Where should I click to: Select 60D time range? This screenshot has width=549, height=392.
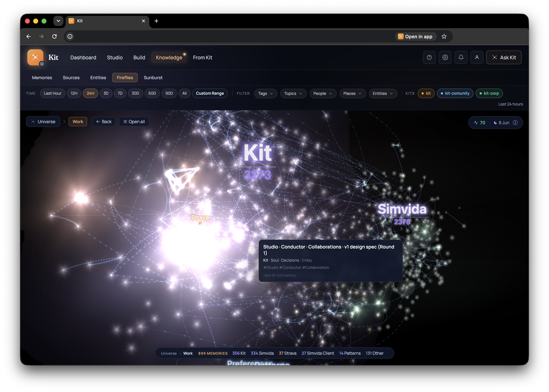coord(152,93)
